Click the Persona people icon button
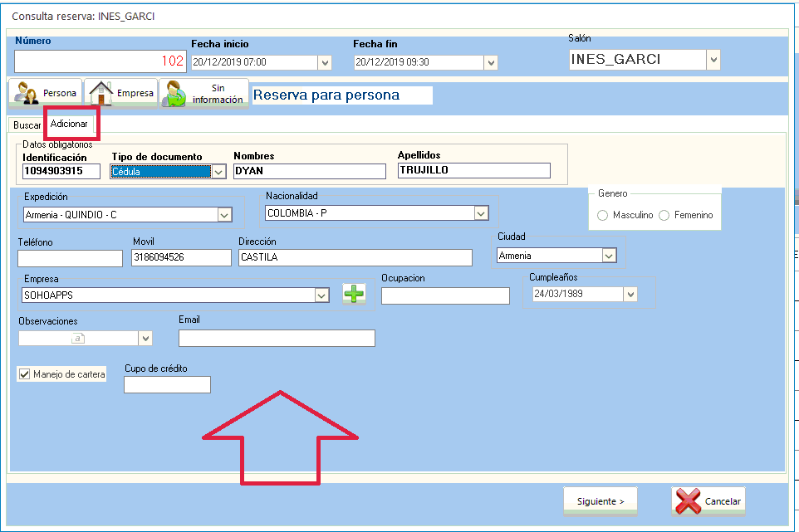This screenshot has width=799, height=532. point(47,94)
